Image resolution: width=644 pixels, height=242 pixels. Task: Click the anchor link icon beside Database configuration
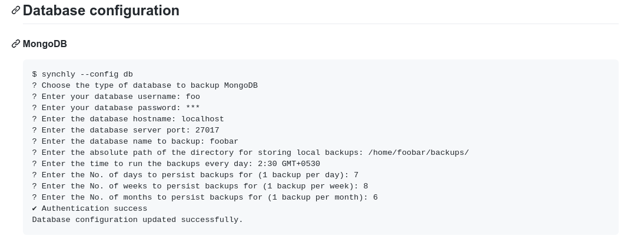click(16, 11)
